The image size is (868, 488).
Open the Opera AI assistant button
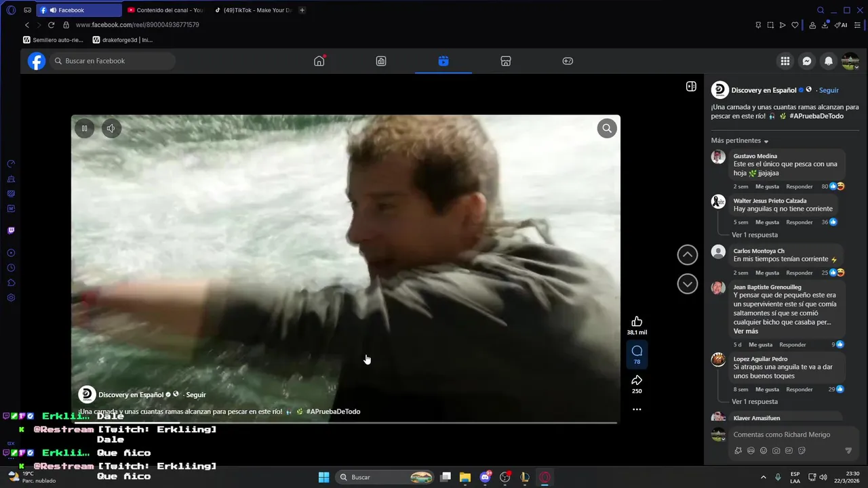[x=841, y=25]
